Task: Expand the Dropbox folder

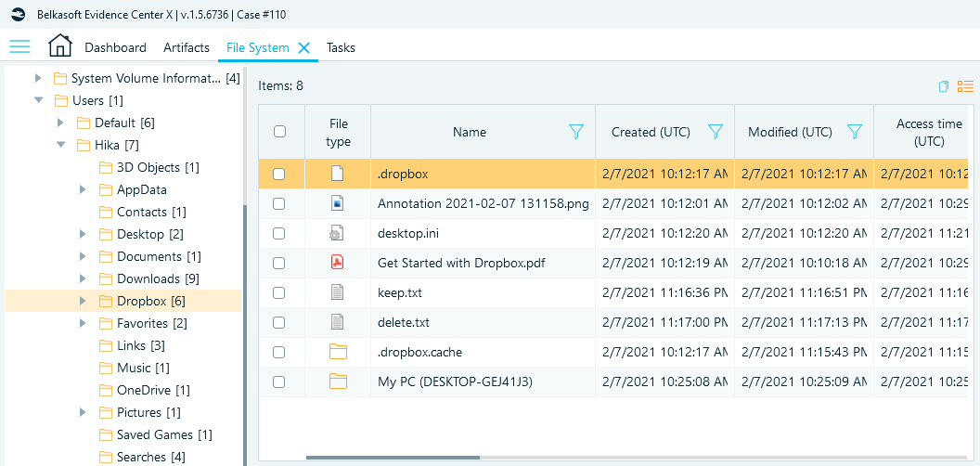Action: [84, 301]
